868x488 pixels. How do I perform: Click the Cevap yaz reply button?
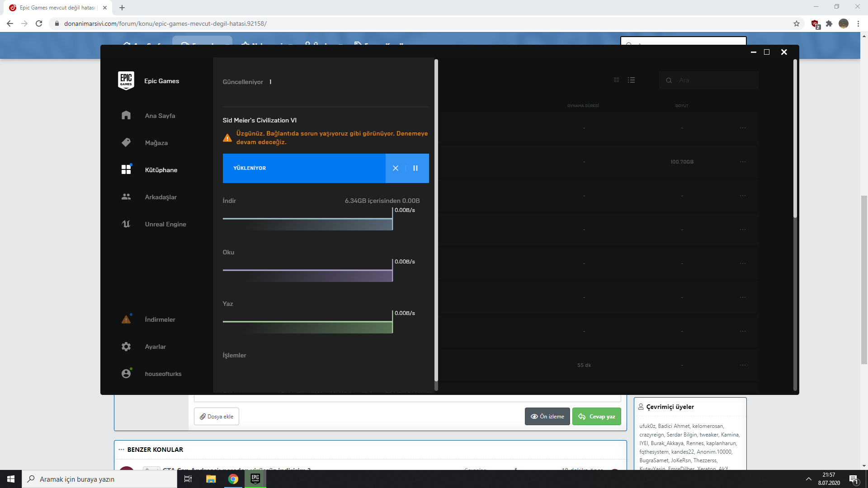(x=597, y=417)
